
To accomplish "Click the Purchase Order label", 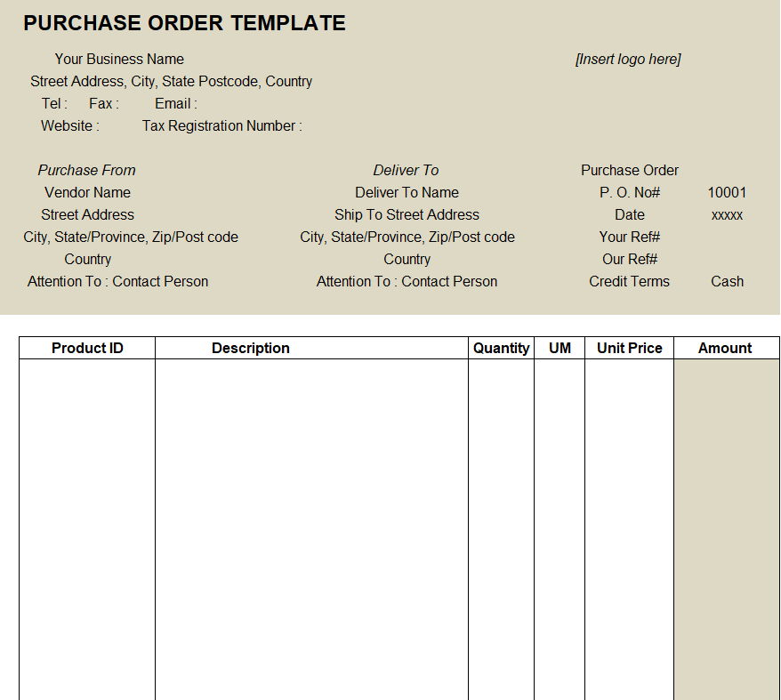I will coord(629,171).
